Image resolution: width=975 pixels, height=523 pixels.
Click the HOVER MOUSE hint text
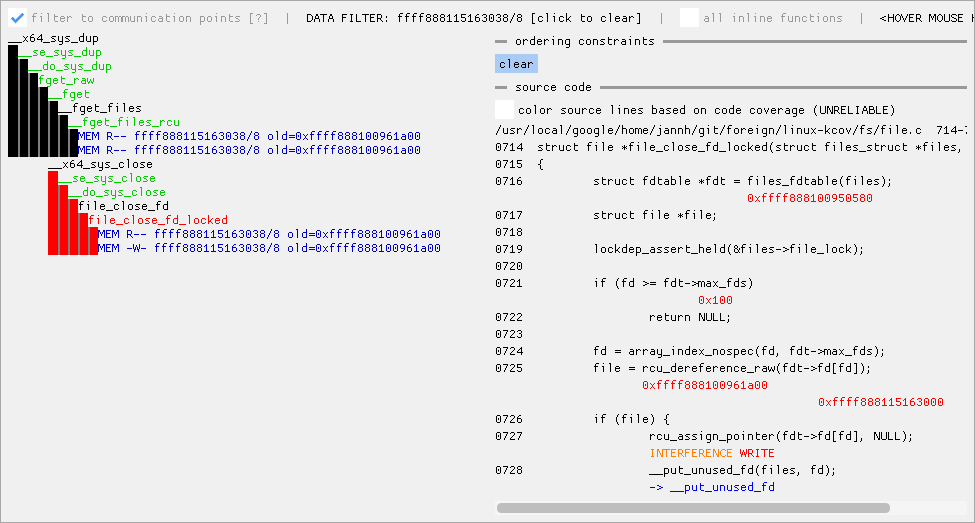point(926,18)
